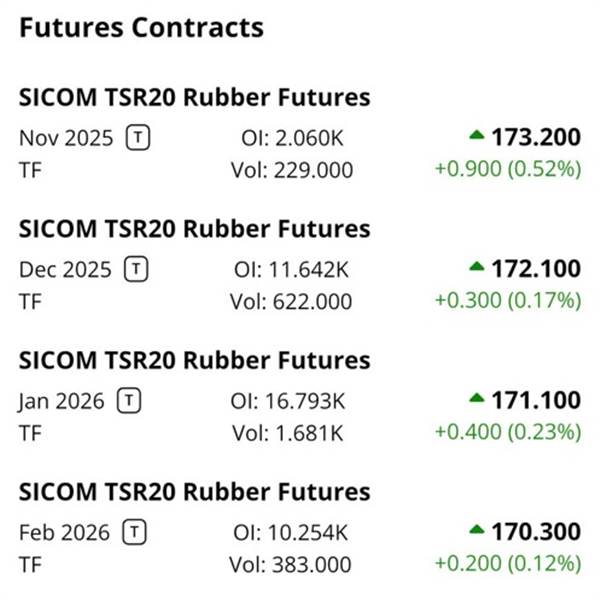This screenshot has height=600, width=600.
Task: Click the T badge next to Nov 2025
Action: 138,138
